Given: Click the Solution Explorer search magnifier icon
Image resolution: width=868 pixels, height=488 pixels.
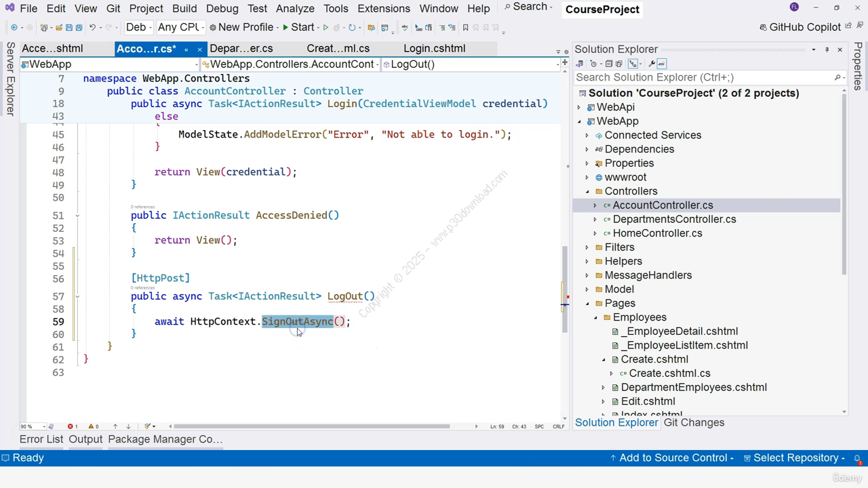Looking at the screenshot, I should click(x=837, y=77).
